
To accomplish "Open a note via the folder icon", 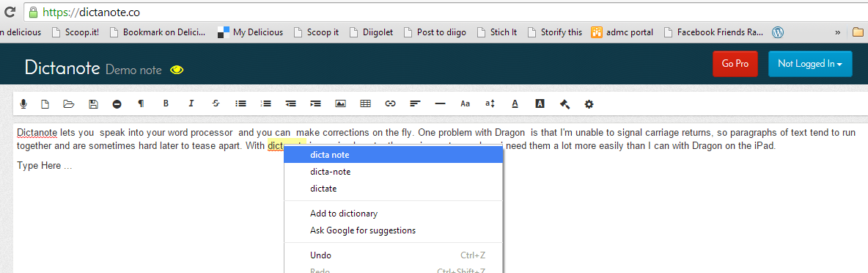I will pos(69,103).
